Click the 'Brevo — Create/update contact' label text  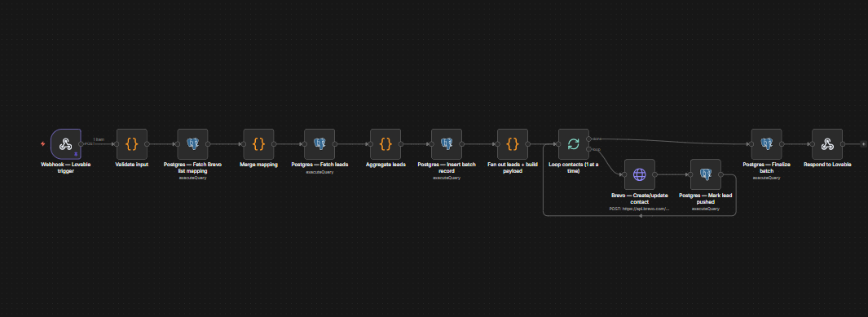(639, 199)
